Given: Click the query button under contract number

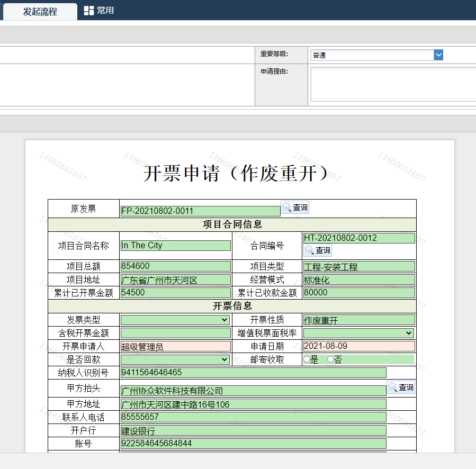Looking at the screenshot, I should click(318, 250).
